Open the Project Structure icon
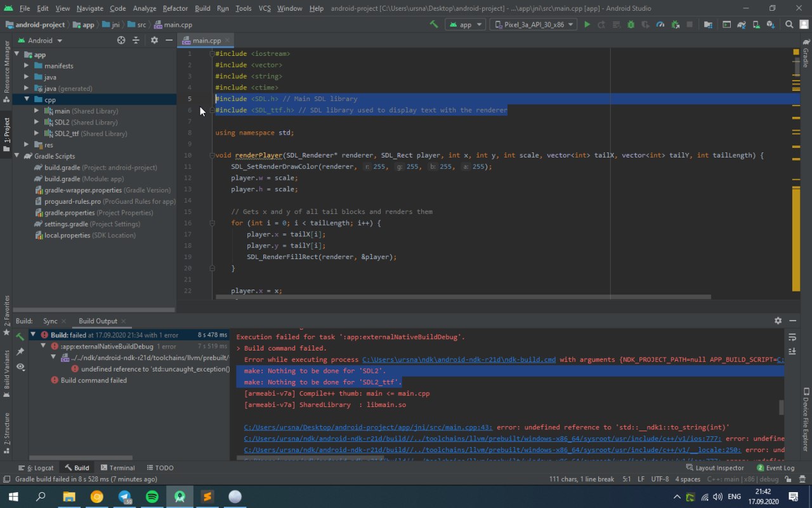 coord(708,24)
